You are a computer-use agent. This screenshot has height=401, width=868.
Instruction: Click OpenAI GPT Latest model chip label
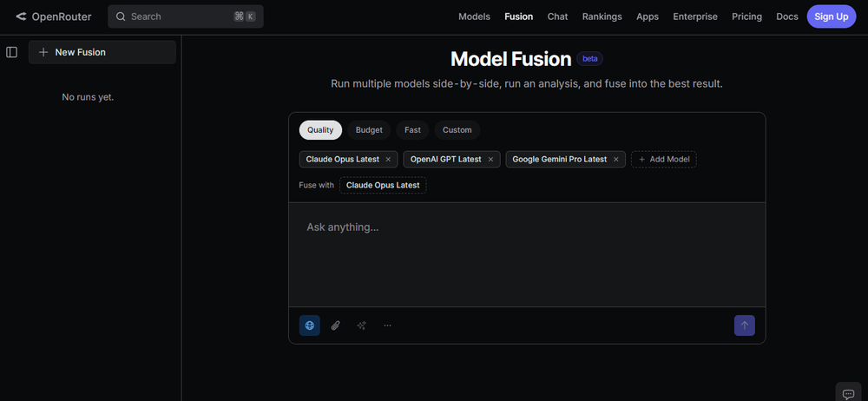coord(445,160)
